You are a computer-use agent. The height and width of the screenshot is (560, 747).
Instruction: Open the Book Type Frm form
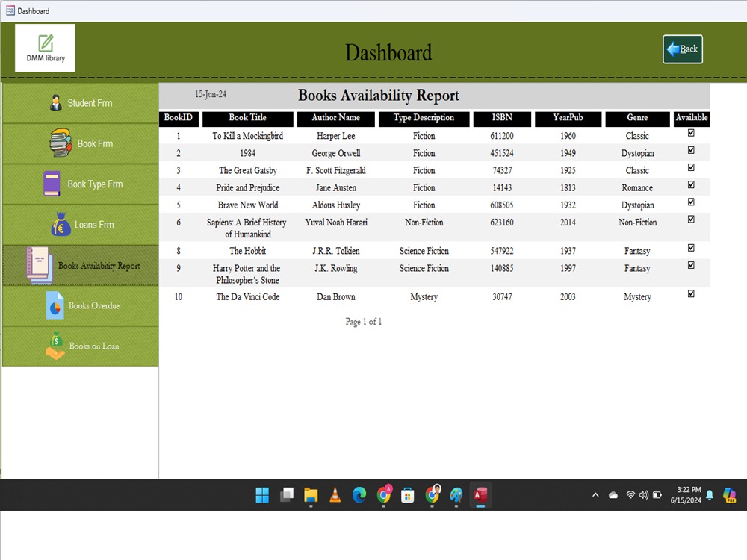[81, 184]
